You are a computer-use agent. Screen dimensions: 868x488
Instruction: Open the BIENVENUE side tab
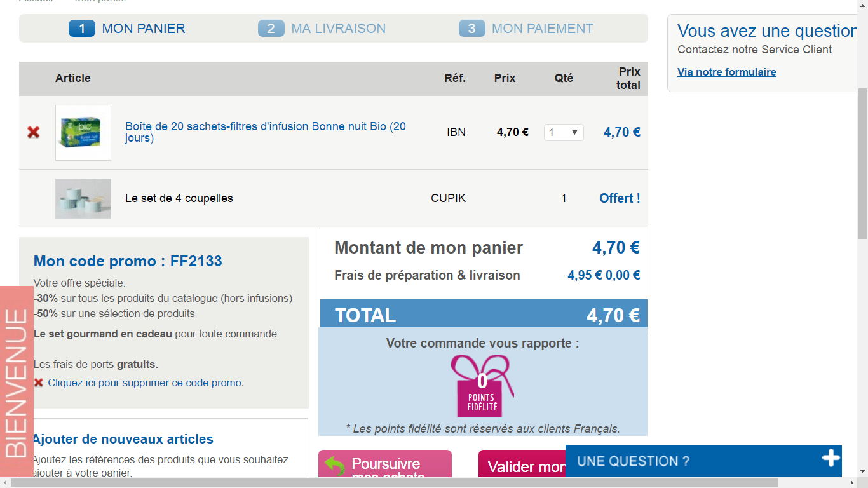[17, 381]
